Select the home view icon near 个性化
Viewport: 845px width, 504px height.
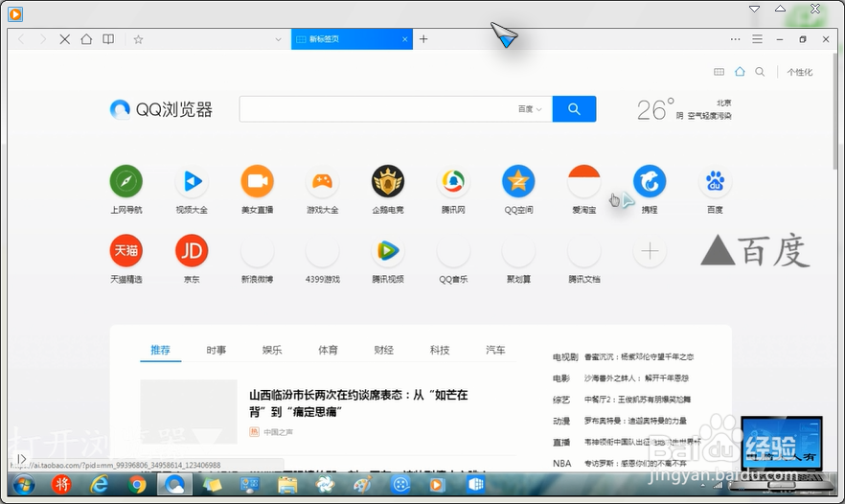(x=740, y=72)
